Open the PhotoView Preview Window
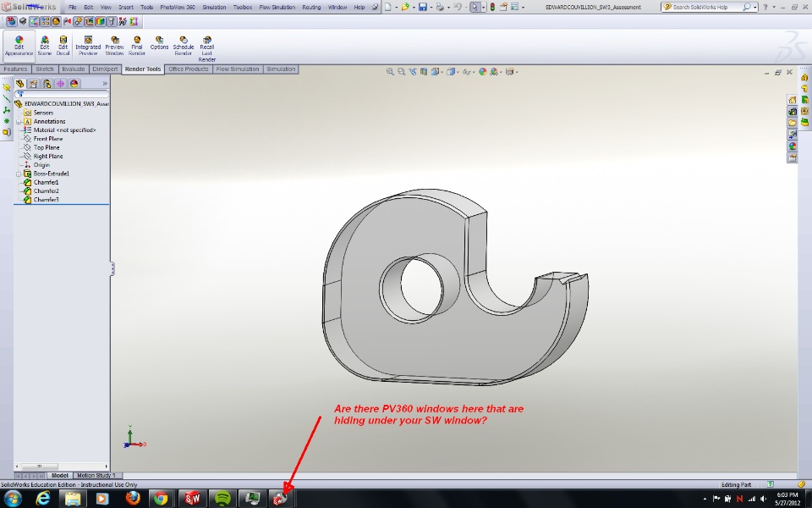The image size is (812, 508). 114,46
